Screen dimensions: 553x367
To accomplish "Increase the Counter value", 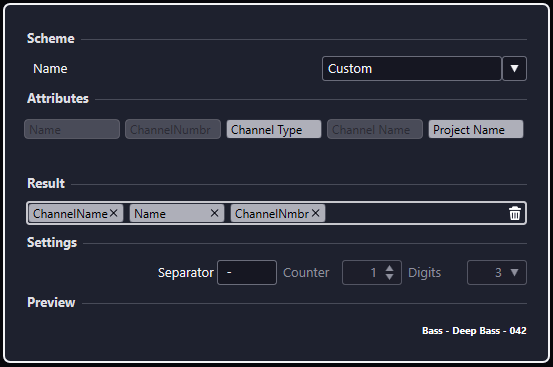I will (x=389, y=269).
